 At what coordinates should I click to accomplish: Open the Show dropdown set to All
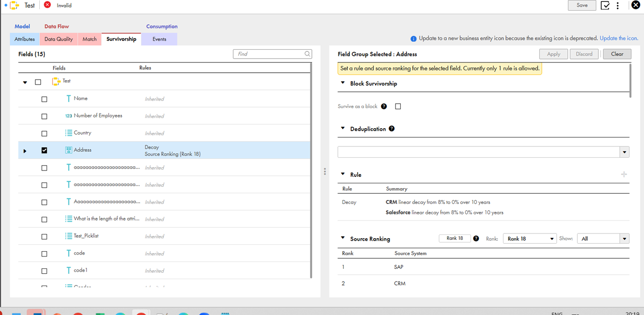pyautogui.click(x=603, y=239)
